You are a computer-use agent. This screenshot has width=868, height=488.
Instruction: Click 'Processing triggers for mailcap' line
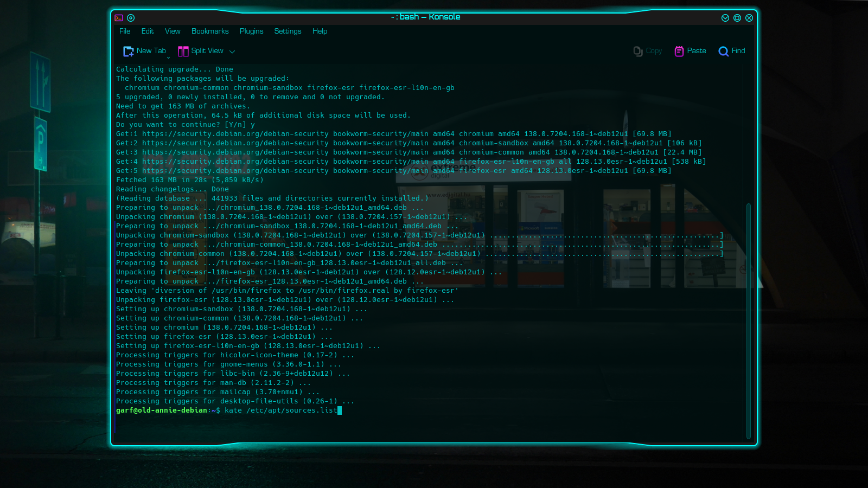coord(218,392)
